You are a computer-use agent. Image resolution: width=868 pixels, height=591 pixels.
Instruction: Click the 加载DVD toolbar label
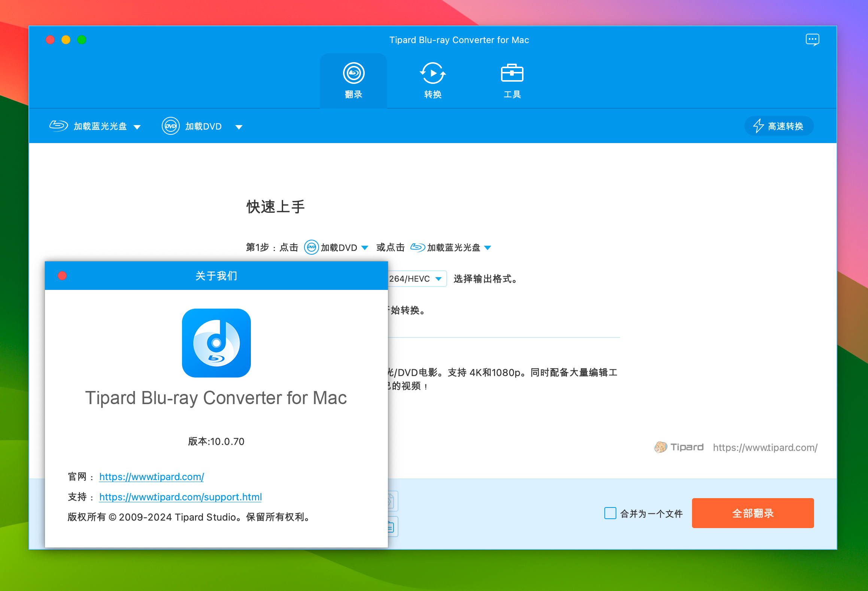(203, 126)
